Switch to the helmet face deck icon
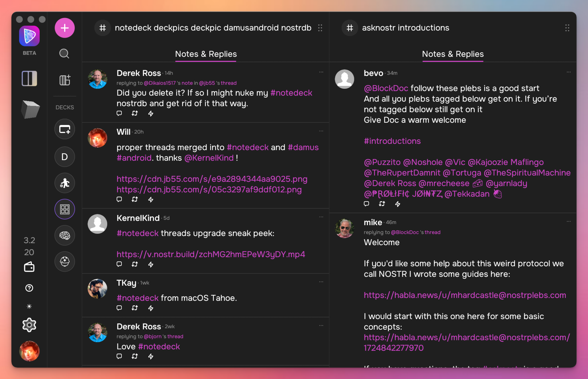 65,262
